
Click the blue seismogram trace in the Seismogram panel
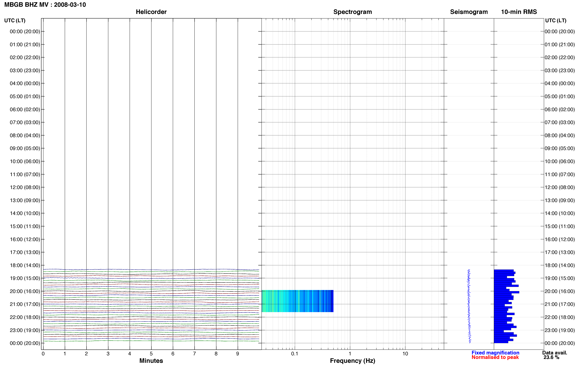pos(469,306)
